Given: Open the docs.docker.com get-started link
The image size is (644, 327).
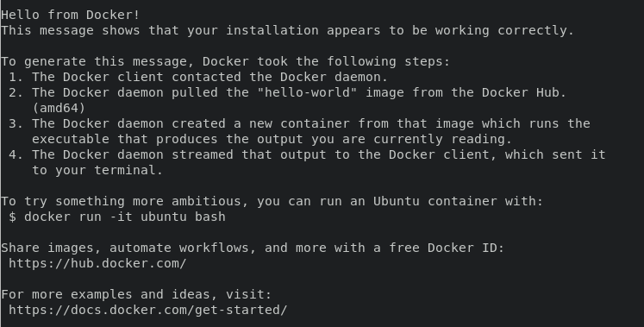Looking at the screenshot, I should click(148, 310).
